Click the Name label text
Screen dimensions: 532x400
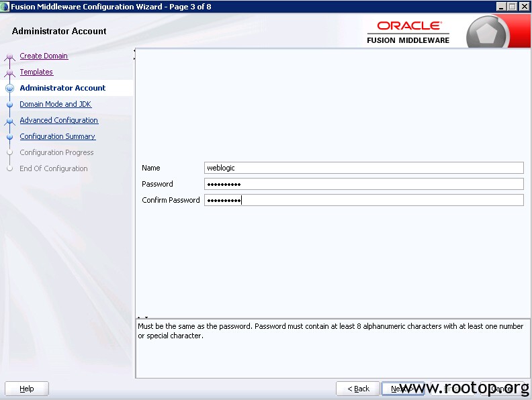point(151,168)
